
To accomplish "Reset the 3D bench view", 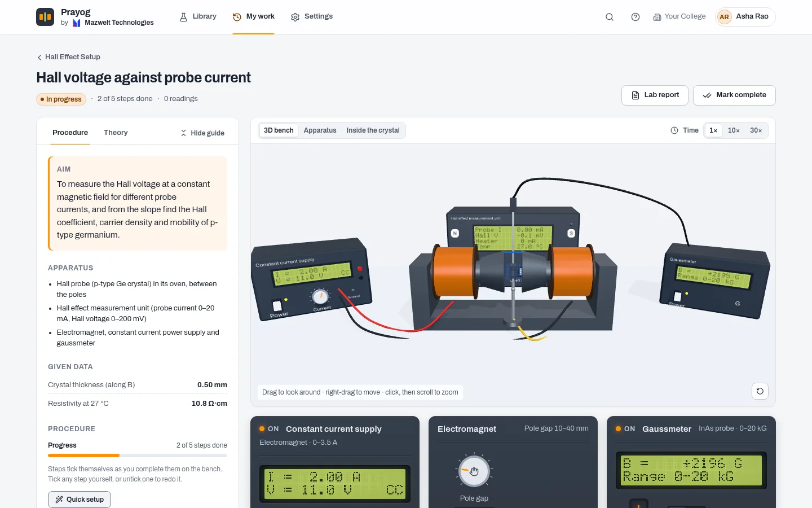I will [x=760, y=391].
